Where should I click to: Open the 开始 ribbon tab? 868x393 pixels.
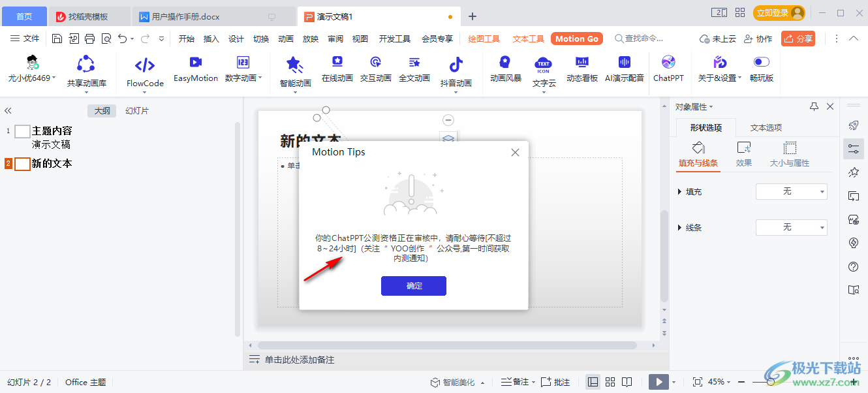187,39
